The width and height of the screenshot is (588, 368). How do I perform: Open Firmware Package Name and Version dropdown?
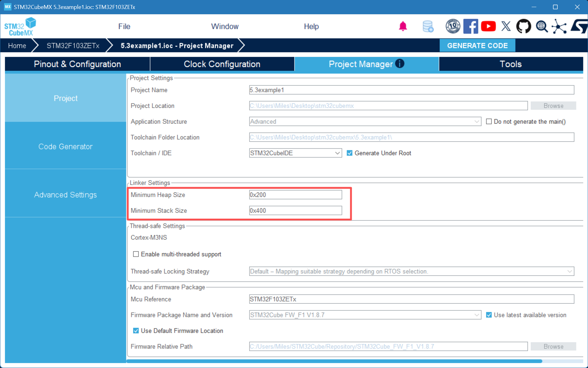point(365,315)
